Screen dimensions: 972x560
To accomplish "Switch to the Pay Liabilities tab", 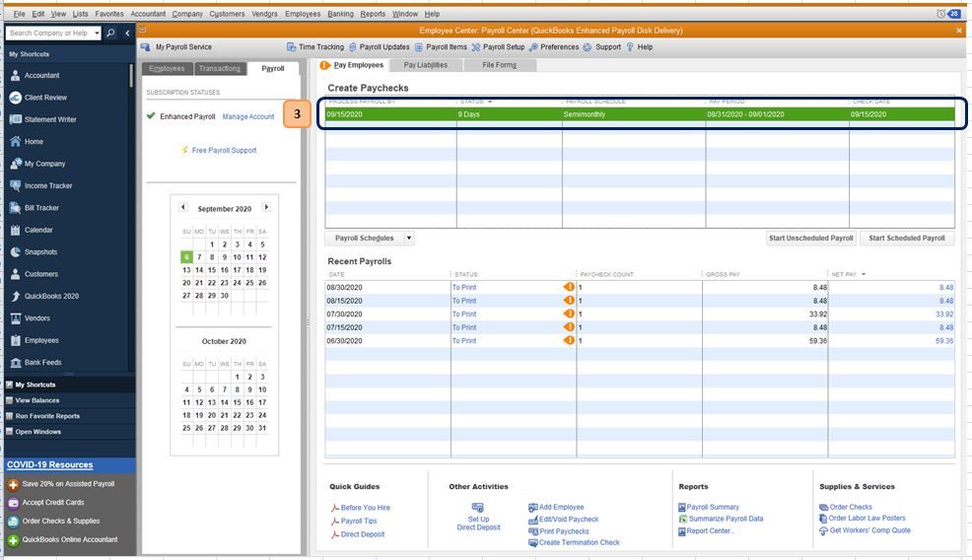I will tap(425, 65).
